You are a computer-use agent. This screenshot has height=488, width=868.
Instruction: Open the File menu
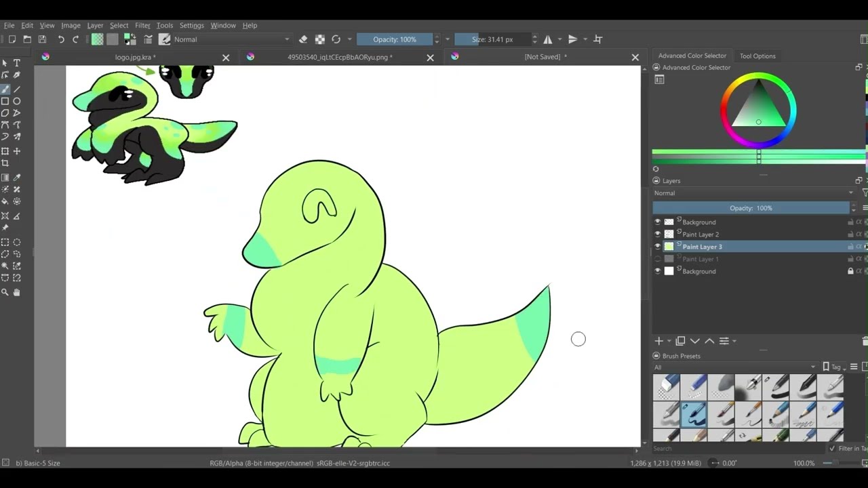[x=9, y=25]
